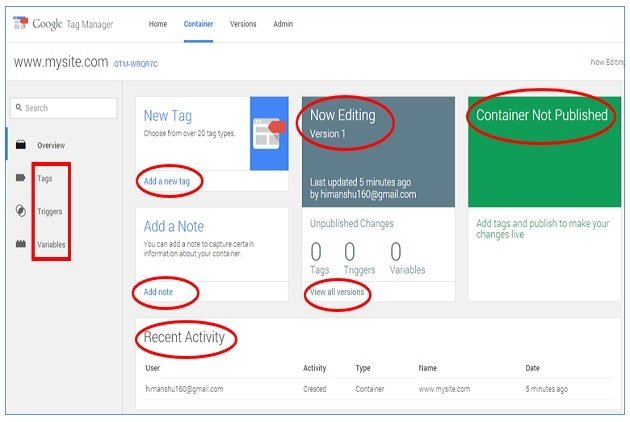Screen dimensions: 630x422
Task: Open Triggers in the sidebar
Action: click(50, 211)
